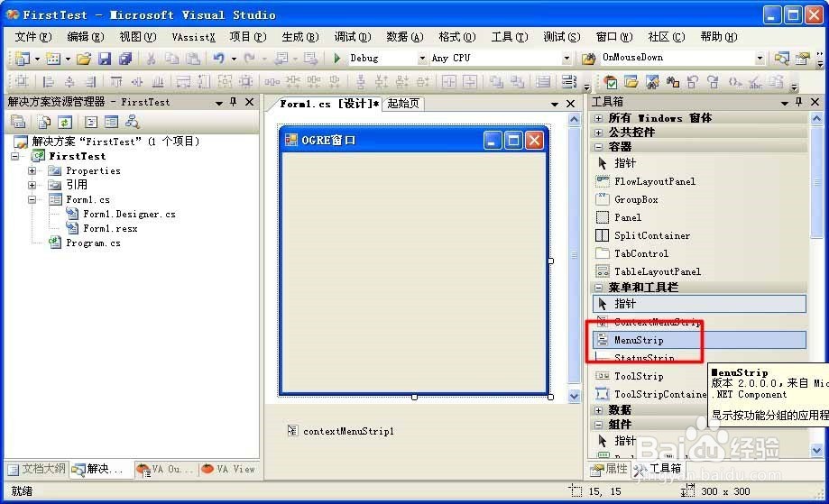Save the current file with floppy icon
This screenshot has height=504, width=829.
[105, 58]
